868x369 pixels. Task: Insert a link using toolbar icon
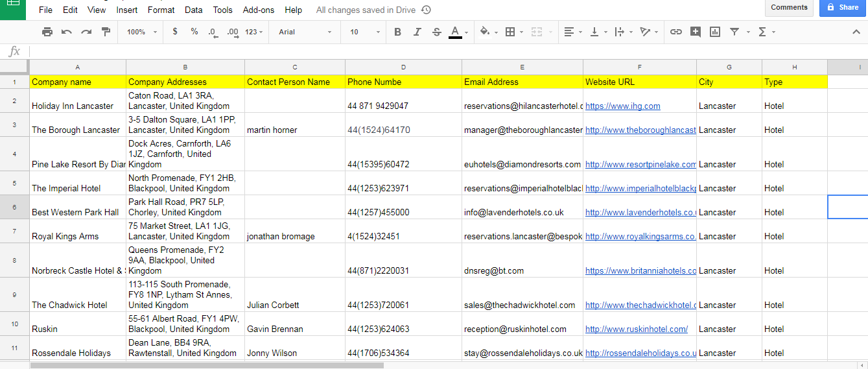coord(675,32)
